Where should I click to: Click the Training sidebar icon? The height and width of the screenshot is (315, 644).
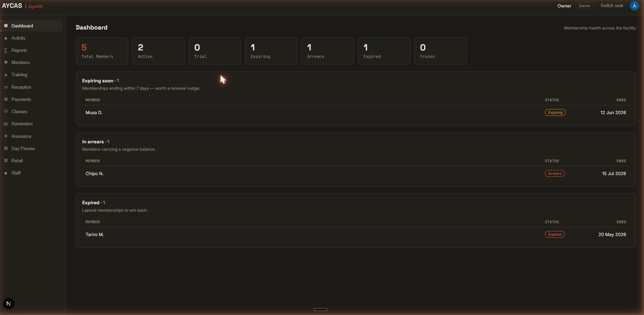6,75
